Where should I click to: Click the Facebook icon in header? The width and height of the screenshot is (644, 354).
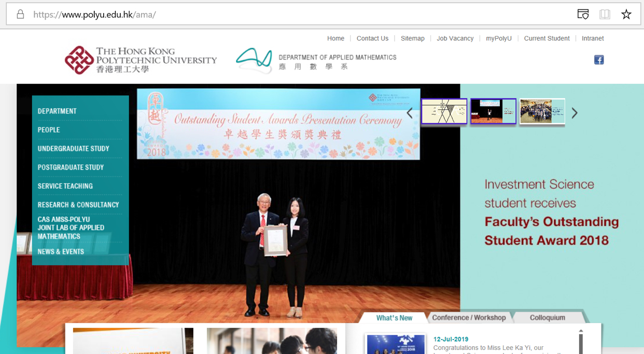point(599,60)
